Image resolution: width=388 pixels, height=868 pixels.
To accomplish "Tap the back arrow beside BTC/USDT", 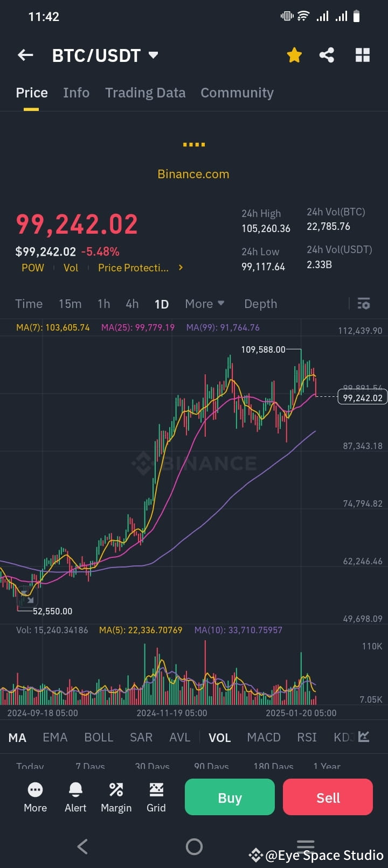I will point(25,54).
